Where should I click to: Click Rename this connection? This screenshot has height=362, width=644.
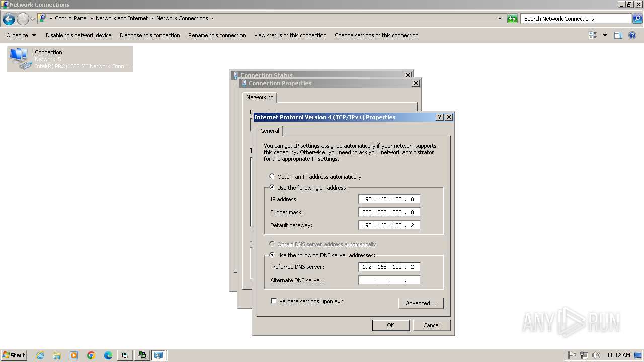(217, 35)
